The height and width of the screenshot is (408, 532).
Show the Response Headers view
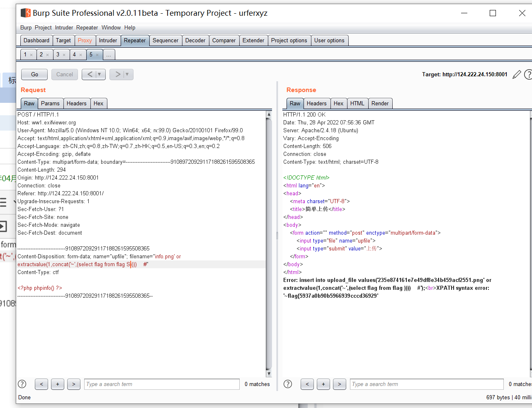tap(317, 103)
